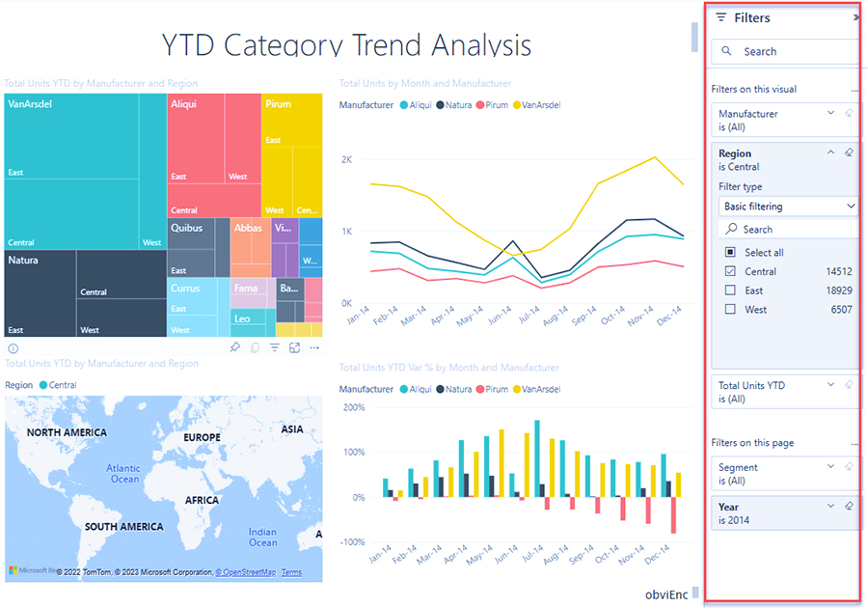
Task: Collapse the Region filter card
Action: pos(830,152)
